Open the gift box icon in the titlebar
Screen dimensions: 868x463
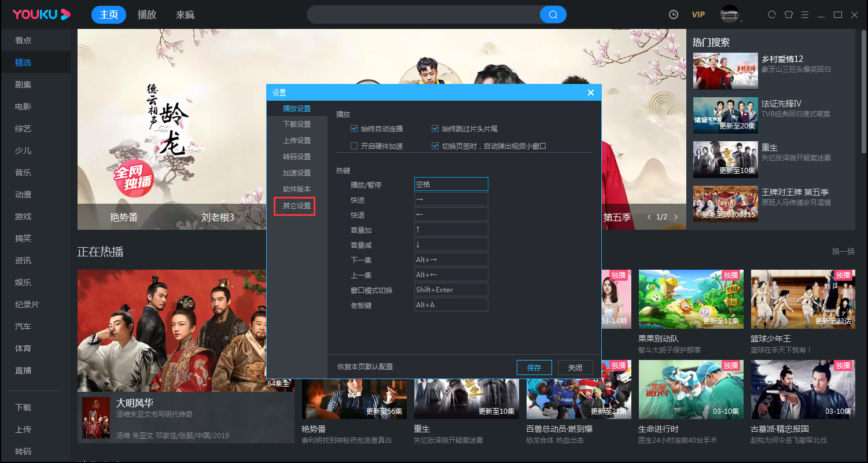coord(788,14)
